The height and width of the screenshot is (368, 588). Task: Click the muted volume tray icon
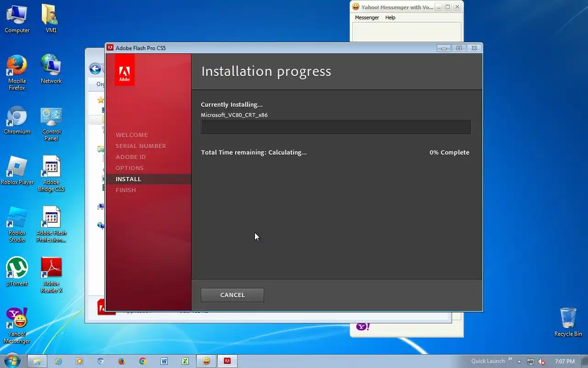pyautogui.click(x=542, y=362)
